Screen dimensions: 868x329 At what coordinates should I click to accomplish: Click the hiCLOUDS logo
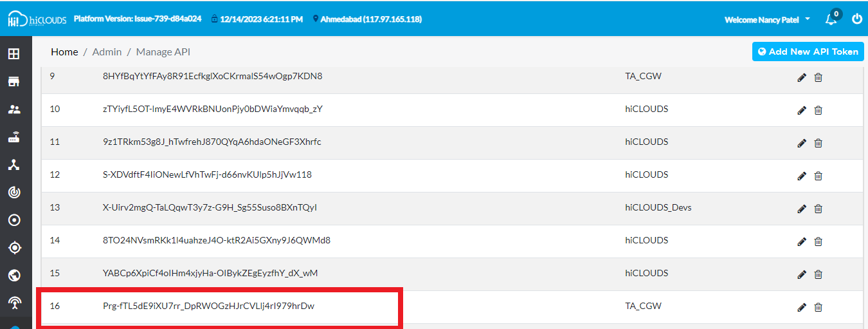(37, 19)
